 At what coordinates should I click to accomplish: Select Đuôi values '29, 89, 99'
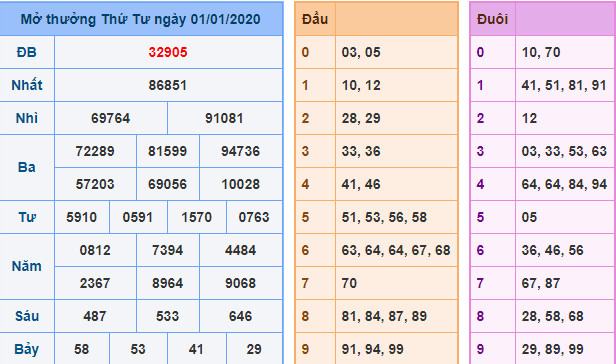(x=552, y=349)
